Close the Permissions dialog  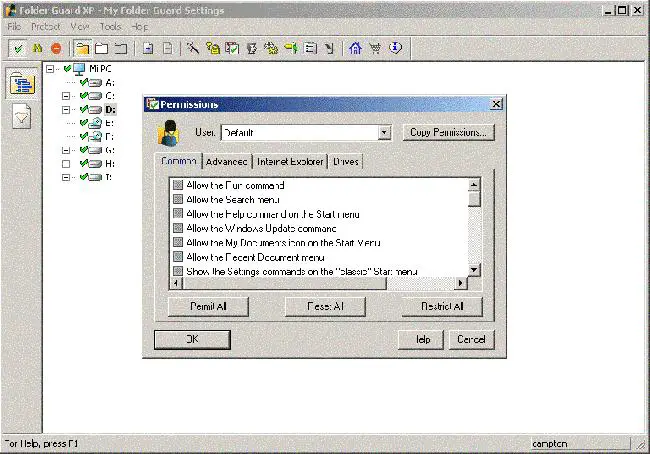click(x=496, y=104)
